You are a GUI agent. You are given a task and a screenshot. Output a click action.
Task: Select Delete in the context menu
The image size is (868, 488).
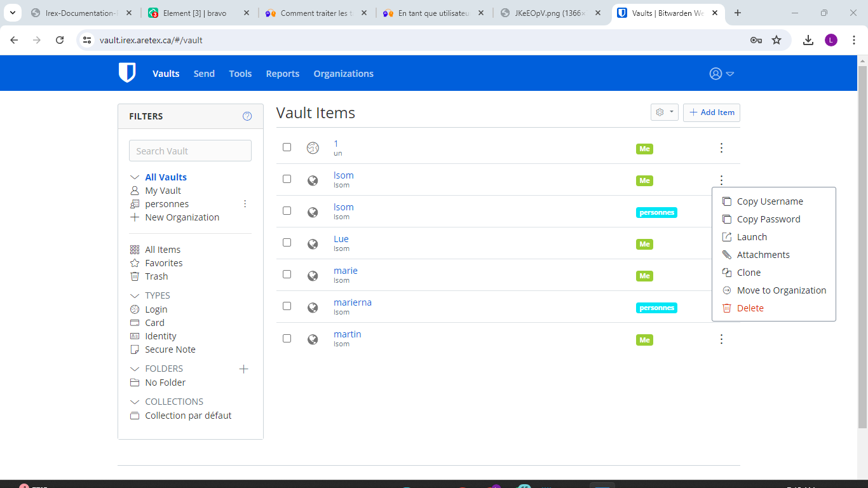click(773, 308)
